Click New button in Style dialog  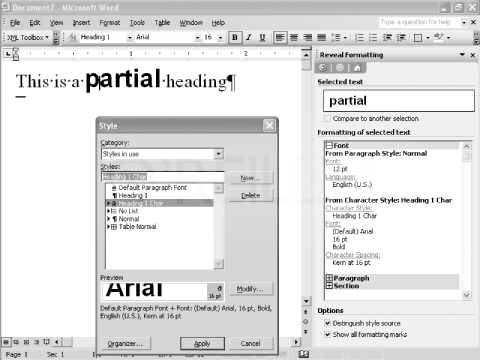point(251,178)
